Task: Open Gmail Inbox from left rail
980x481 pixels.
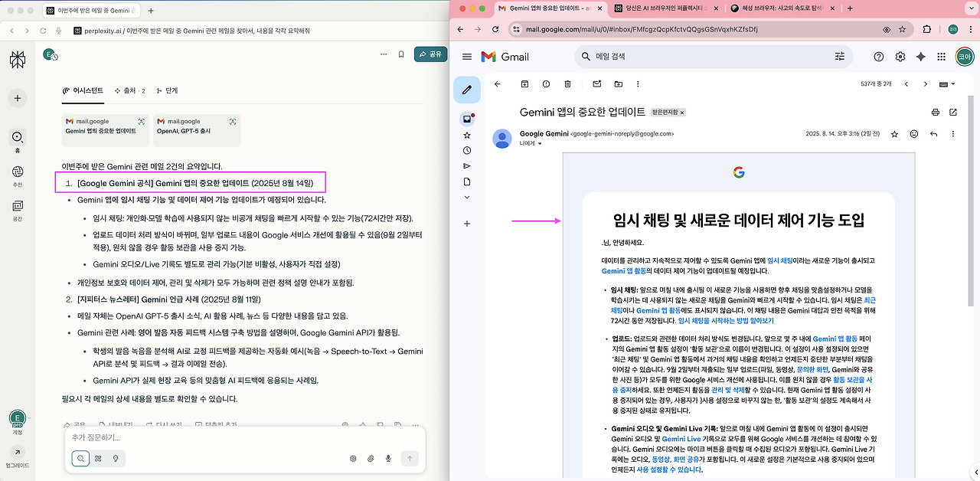Action: (467, 119)
